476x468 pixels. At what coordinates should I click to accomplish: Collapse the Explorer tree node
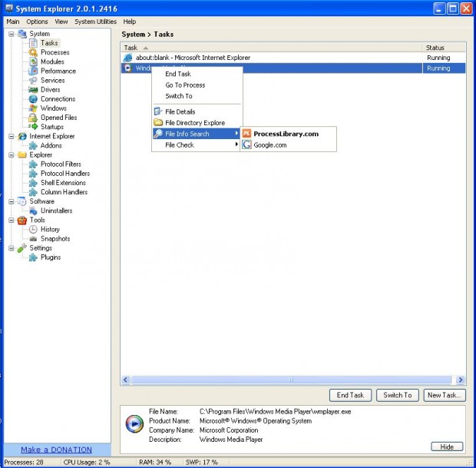[11, 154]
